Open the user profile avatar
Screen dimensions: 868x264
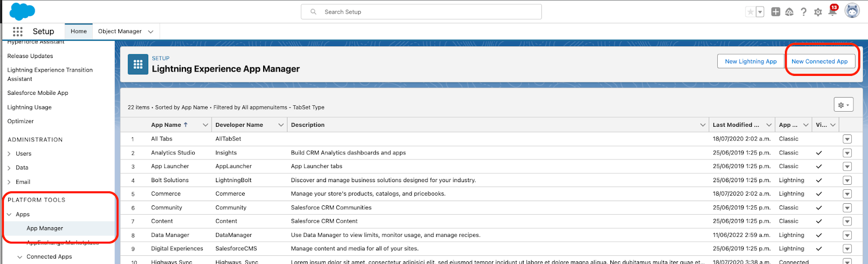point(852,11)
